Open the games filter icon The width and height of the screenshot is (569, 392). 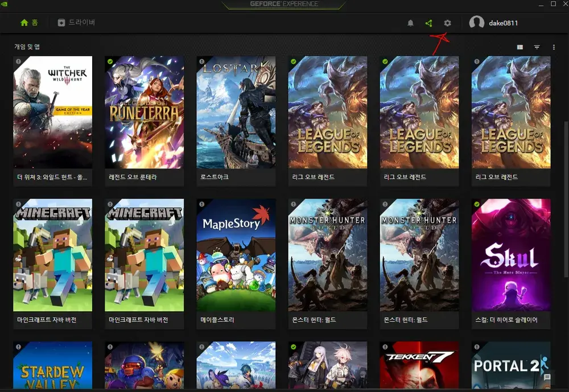tap(537, 47)
